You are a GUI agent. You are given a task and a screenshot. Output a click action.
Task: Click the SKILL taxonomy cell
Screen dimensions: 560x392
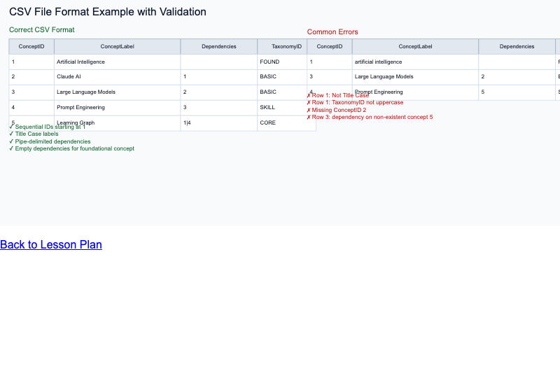pyautogui.click(x=267, y=108)
